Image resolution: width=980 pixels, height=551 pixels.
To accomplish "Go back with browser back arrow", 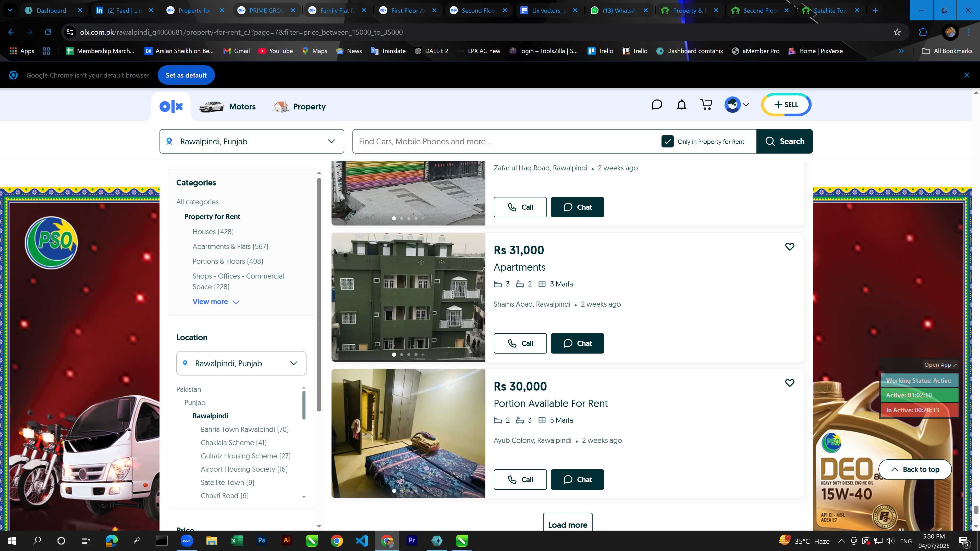I will (x=11, y=32).
